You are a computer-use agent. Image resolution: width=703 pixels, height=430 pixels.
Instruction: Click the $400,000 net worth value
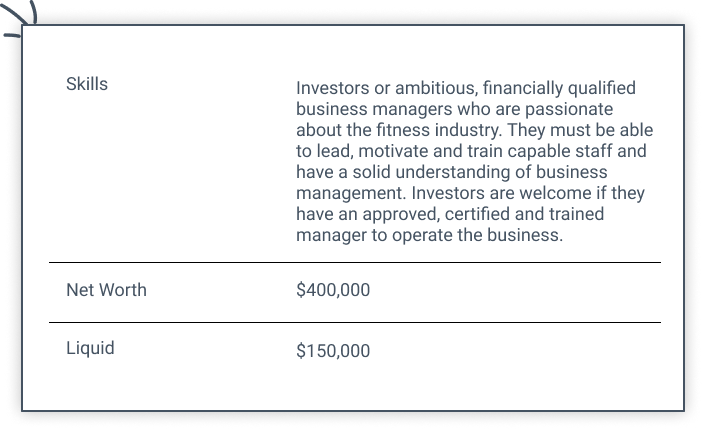[333, 291]
